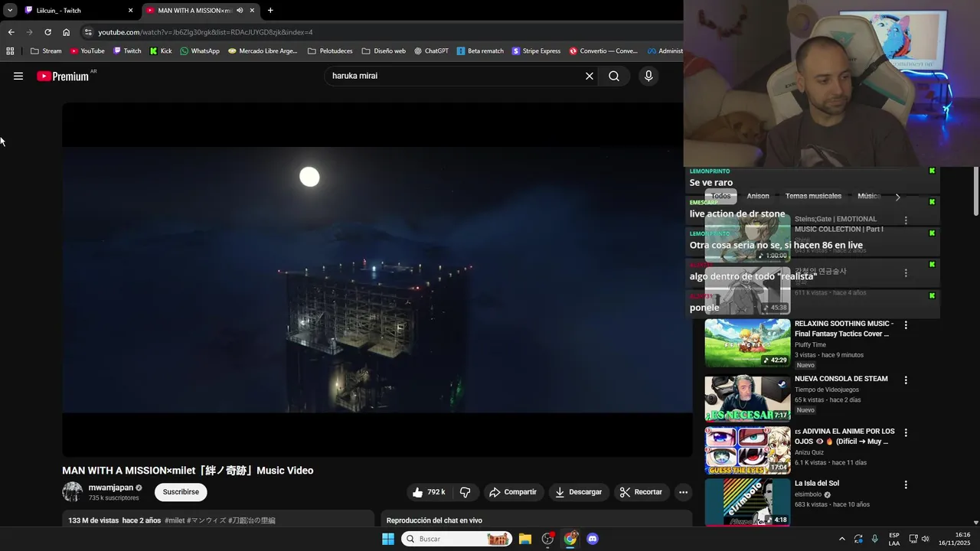The width and height of the screenshot is (980, 551).
Task: Open File Explorer from the taskbar
Action: [x=525, y=539]
